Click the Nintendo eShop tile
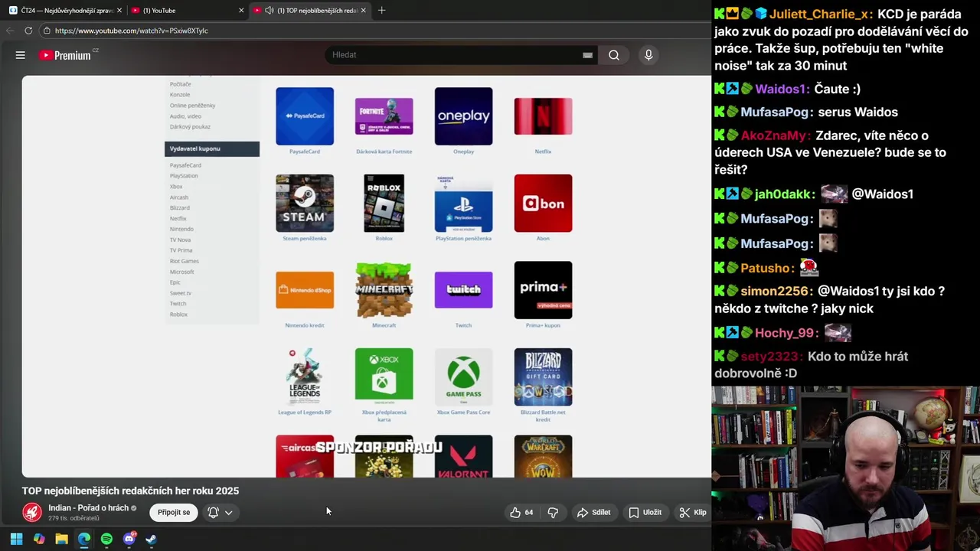The image size is (980, 551). (305, 290)
